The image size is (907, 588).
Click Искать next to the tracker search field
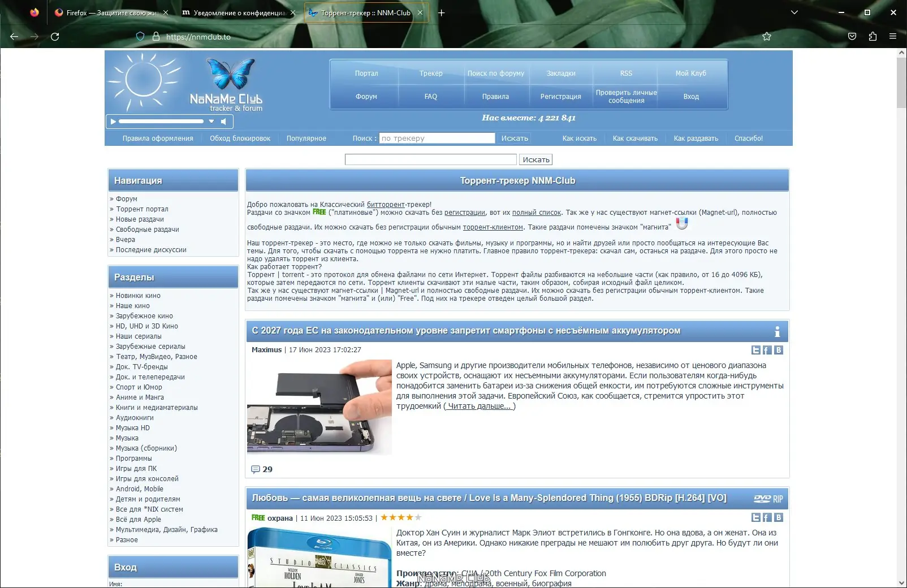[x=515, y=139]
